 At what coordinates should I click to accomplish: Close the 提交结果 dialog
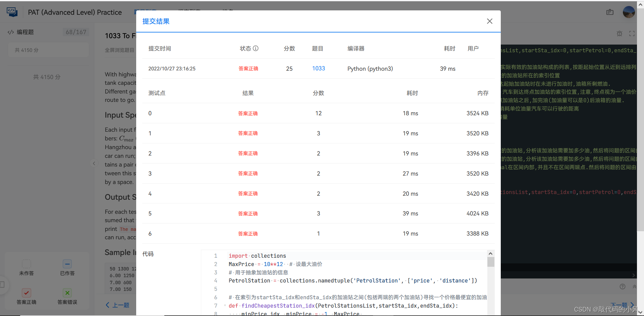490,21
